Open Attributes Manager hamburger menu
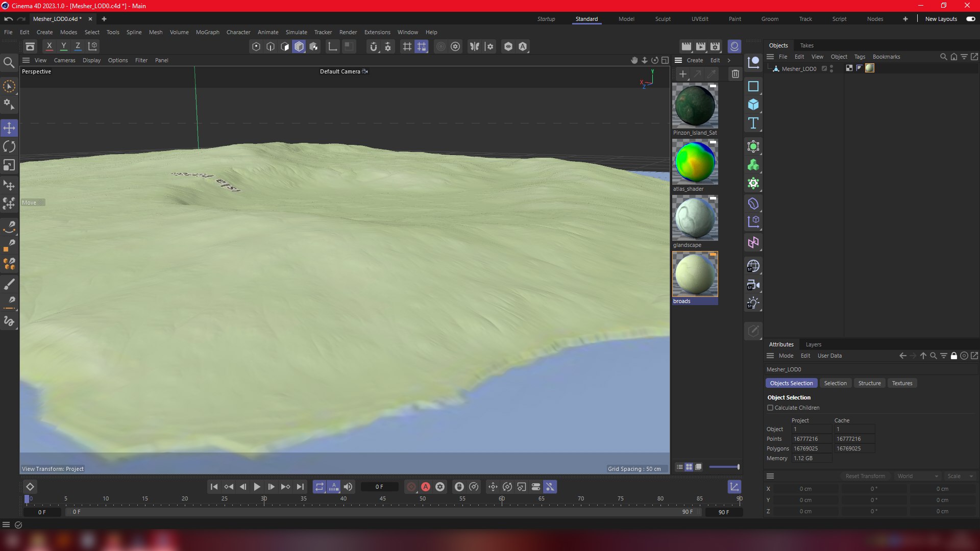This screenshot has height=551, width=980. [770, 356]
